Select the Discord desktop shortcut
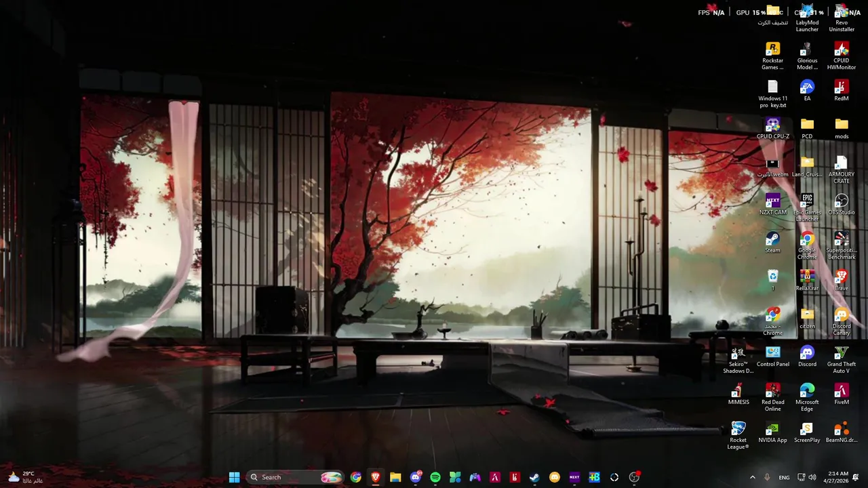The height and width of the screenshot is (488, 868). tap(807, 356)
